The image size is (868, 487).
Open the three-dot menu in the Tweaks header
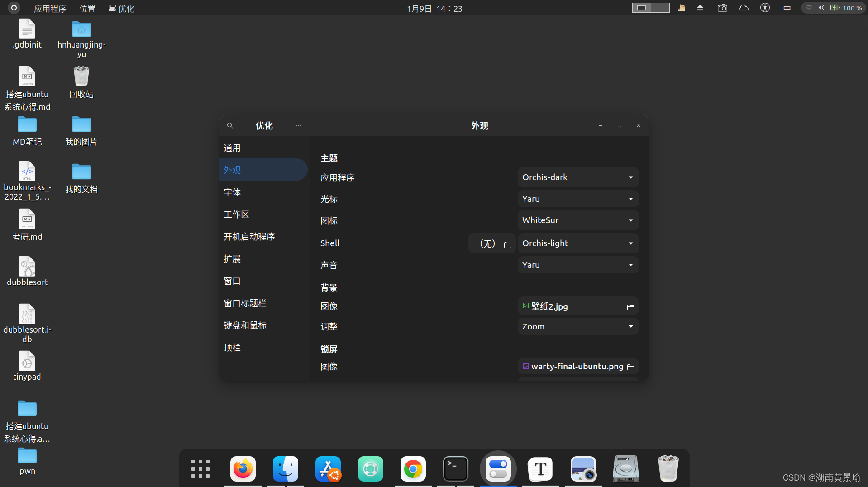point(298,126)
